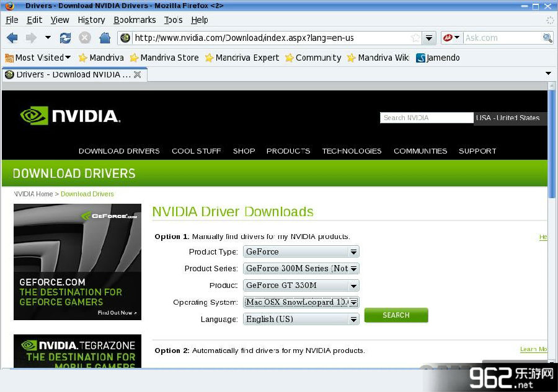The width and height of the screenshot is (558, 392).
Task: Bookmark this page with the star icon
Action: pyautogui.click(x=415, y=38)
